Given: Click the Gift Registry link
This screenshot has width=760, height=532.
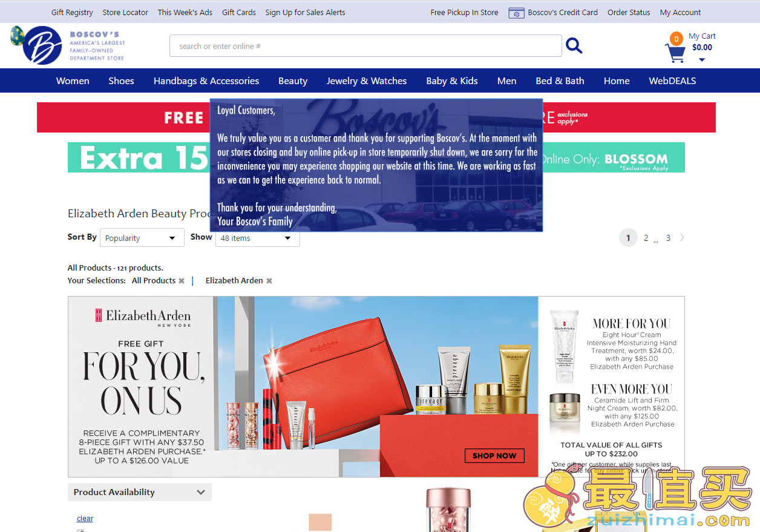Looking at the screenshot, I should click(x=72, y=12).
